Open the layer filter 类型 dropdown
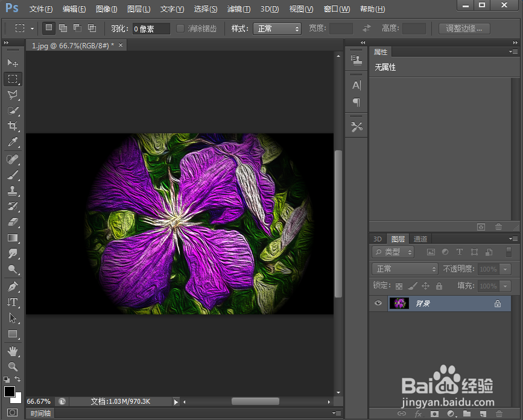 click(393, 252)
